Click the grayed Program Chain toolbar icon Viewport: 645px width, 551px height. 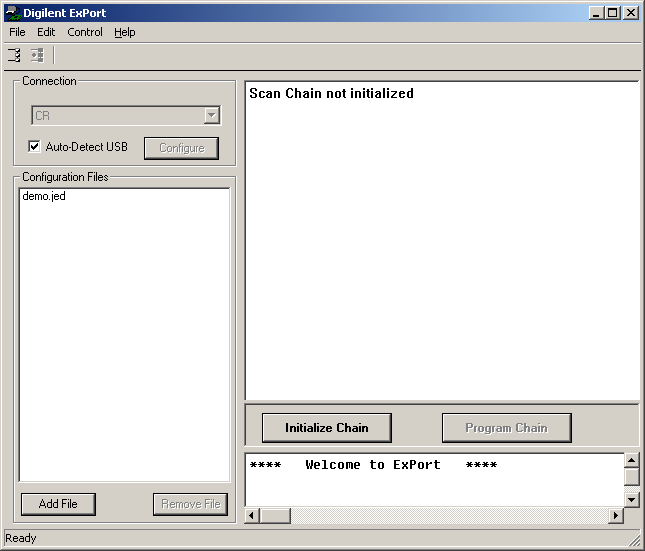(37, 55)
